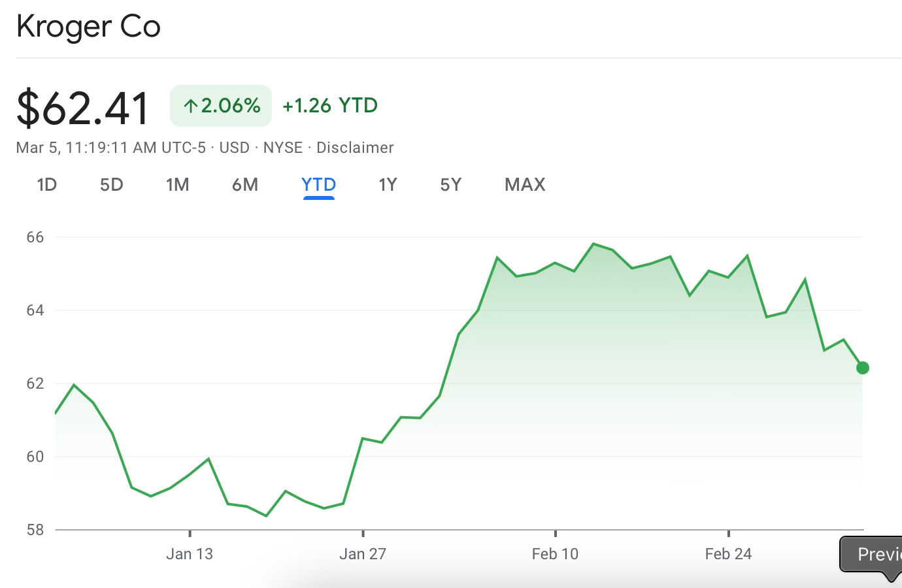
Task: Click the green current price dot
Action: pyautogui.click(x=863, y=368)
